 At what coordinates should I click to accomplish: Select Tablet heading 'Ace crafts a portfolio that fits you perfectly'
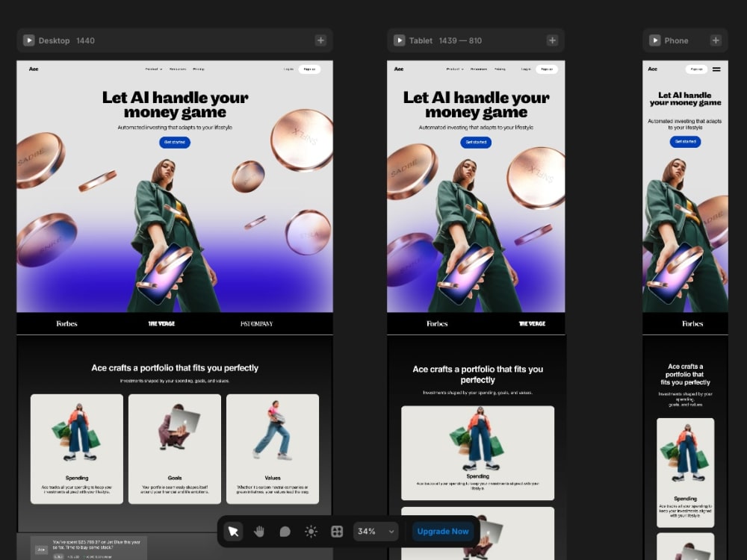click(478, 374)
